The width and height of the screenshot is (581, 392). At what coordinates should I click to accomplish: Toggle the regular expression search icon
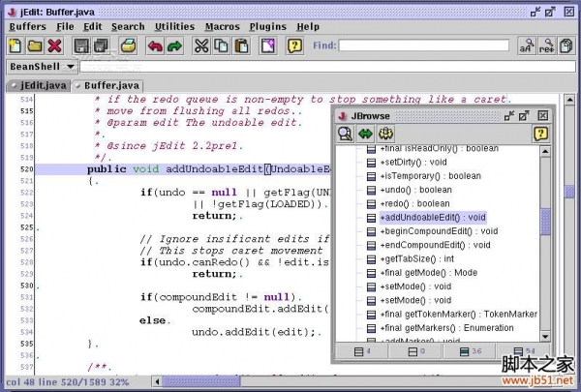546,45
